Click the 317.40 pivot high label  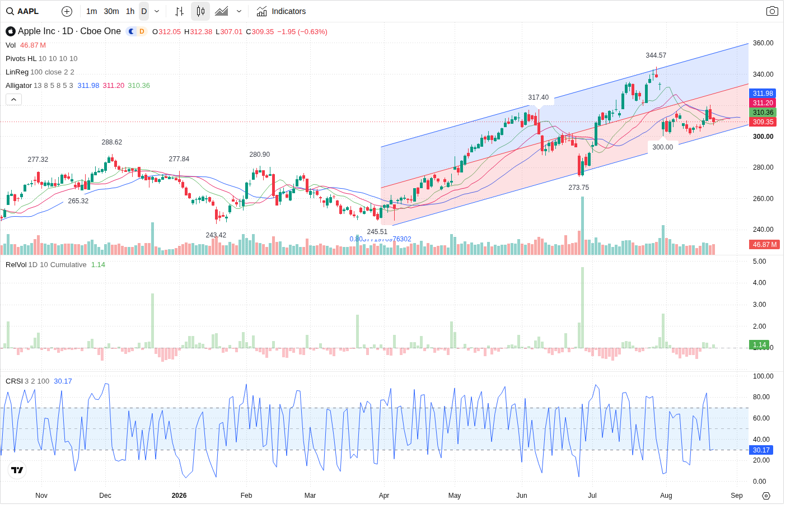tap(538, 97)
